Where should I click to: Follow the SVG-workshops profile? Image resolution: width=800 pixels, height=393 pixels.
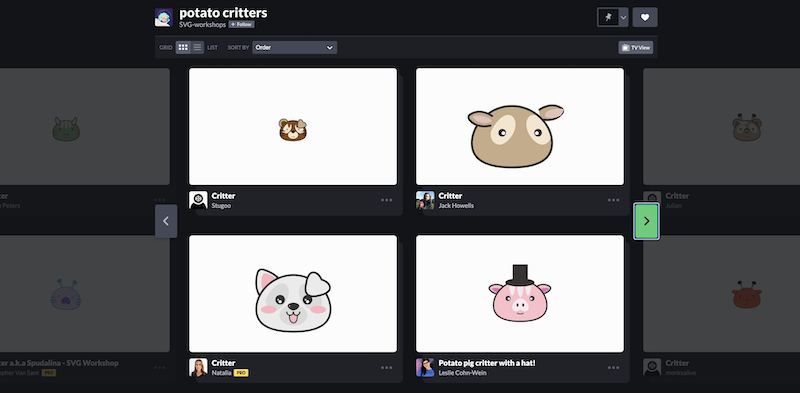click(241, 24)
